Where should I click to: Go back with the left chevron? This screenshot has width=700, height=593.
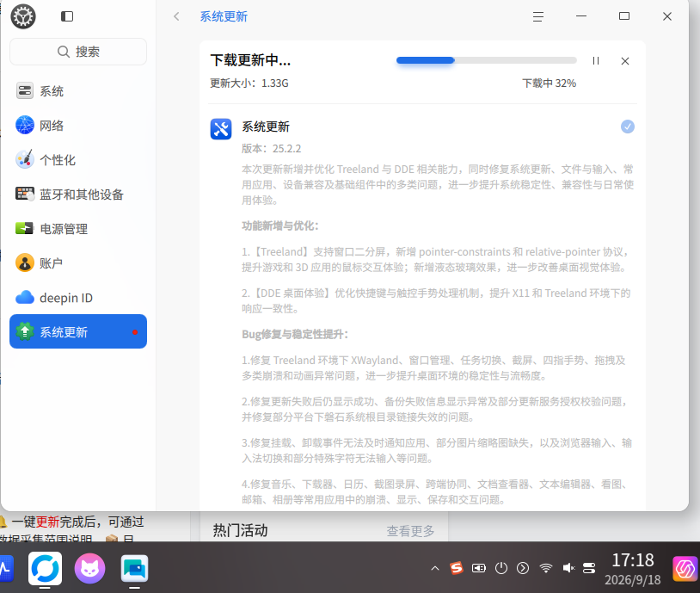point(176,16)
